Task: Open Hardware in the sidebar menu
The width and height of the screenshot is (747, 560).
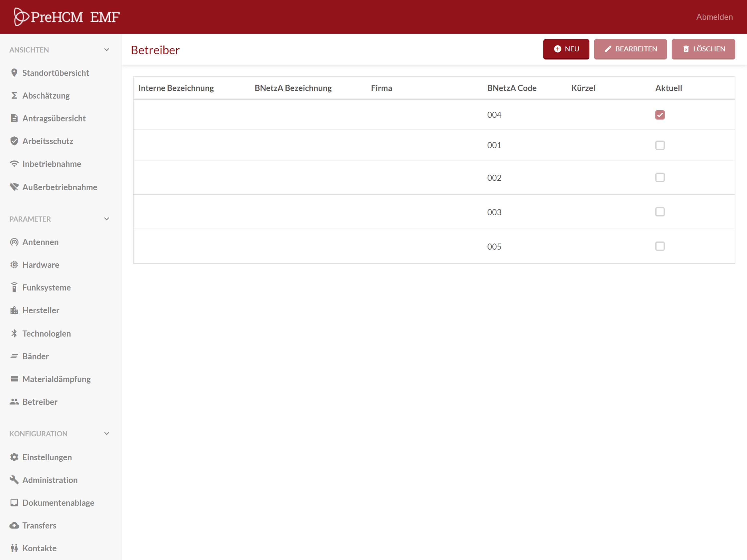Action: pos(41,265)
